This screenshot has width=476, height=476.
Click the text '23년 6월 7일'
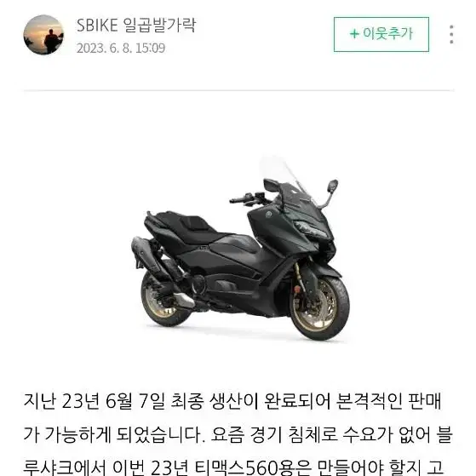tap(112, 402)
